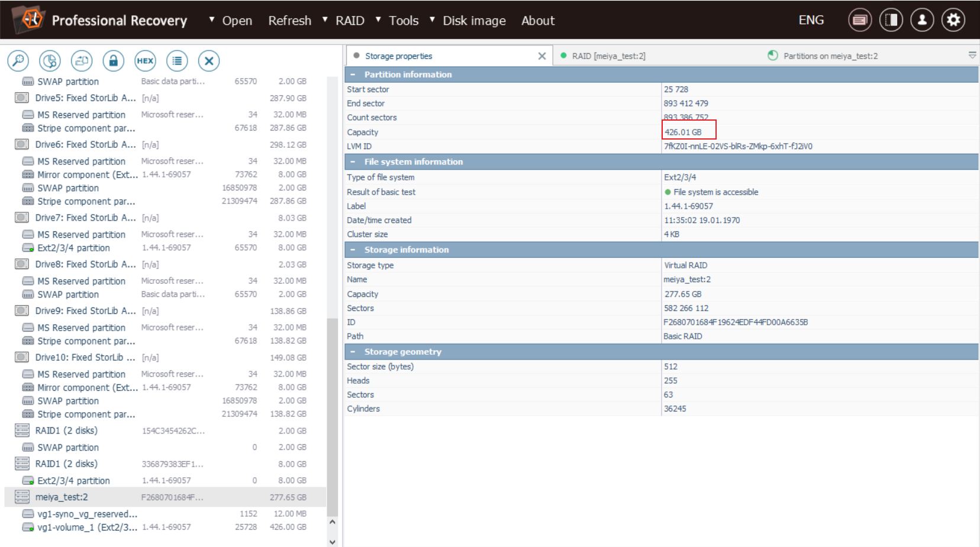
Task: Switch language via ENG selector
Action: coord(811,20)
